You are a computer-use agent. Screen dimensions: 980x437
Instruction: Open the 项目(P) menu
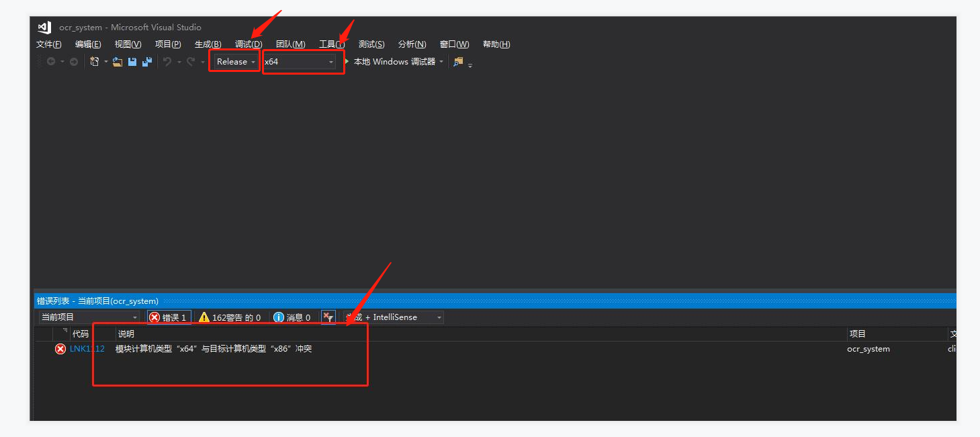click(168, 44)
